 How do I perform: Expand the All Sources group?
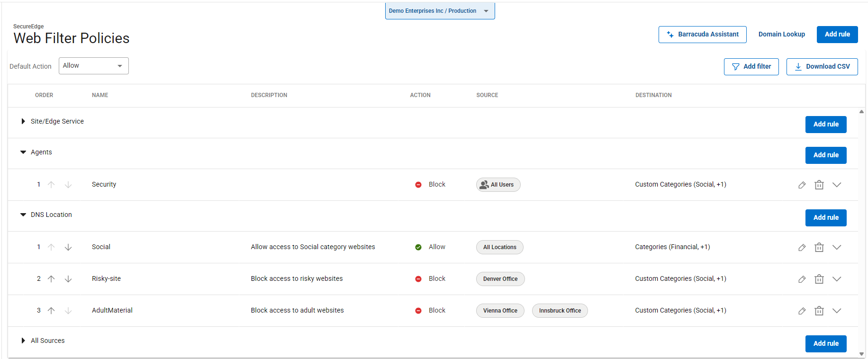[23, 341]
